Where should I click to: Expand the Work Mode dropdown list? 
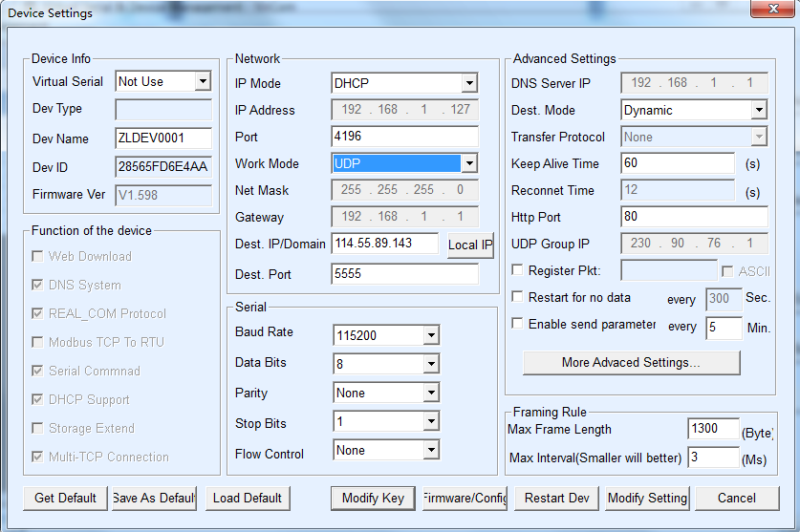pos(468,163)
